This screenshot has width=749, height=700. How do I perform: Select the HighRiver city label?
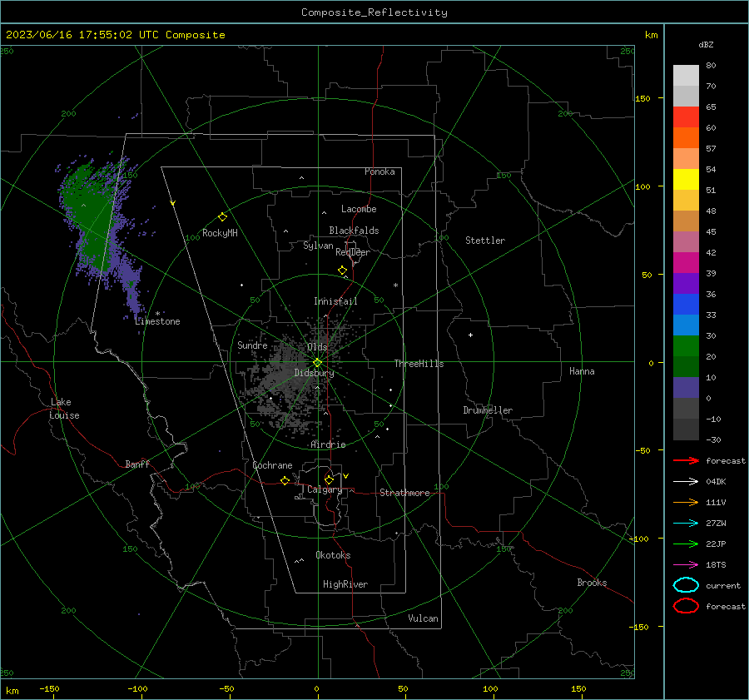pos(345,584)
